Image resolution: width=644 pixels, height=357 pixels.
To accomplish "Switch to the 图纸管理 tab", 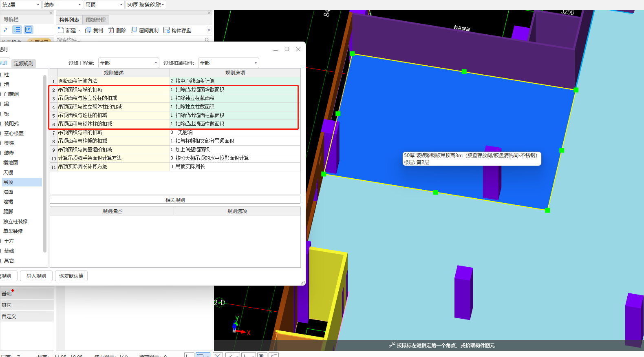I will tap(96, 20).
